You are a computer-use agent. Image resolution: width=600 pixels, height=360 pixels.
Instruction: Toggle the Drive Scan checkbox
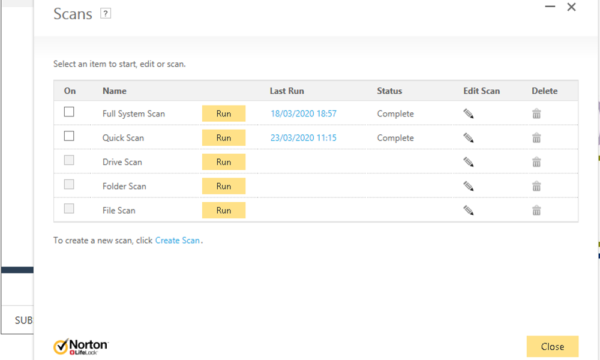(x=69, y=160)
